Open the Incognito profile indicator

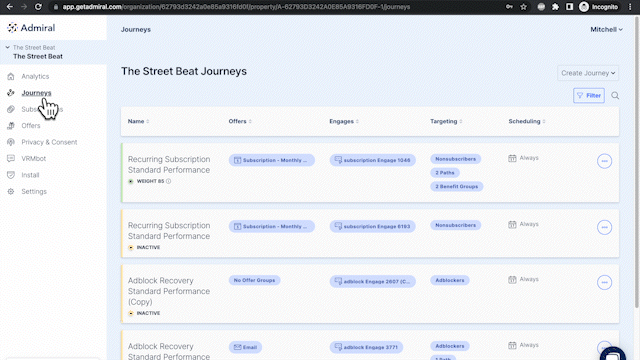click(598, 7)
